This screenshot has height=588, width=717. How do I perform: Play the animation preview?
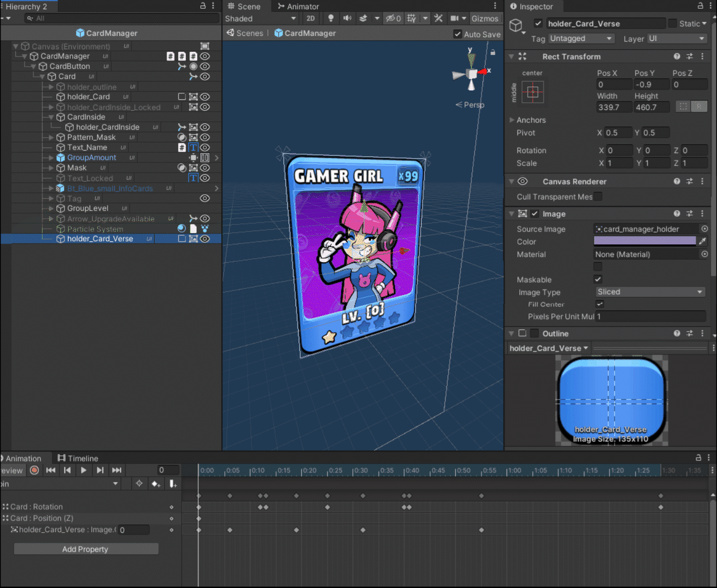pos(83,470)
